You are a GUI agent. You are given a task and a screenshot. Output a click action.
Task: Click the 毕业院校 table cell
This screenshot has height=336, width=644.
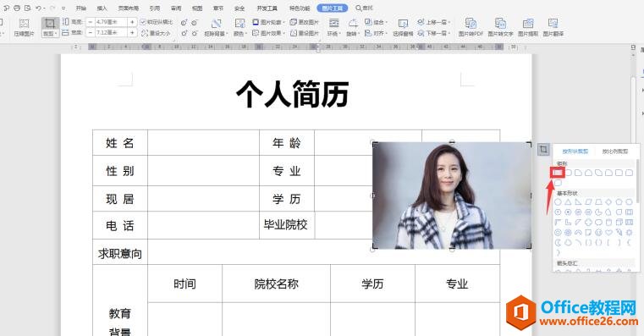[286, 224]
